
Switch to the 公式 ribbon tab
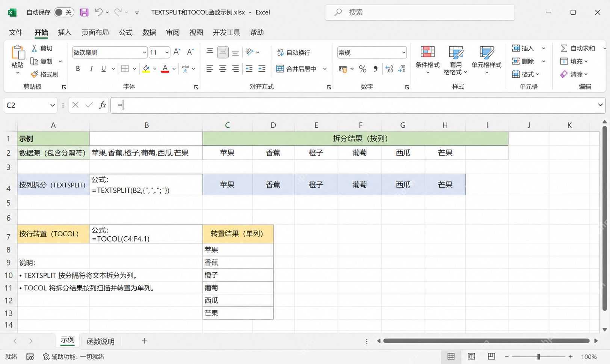(x=126, y=33)
